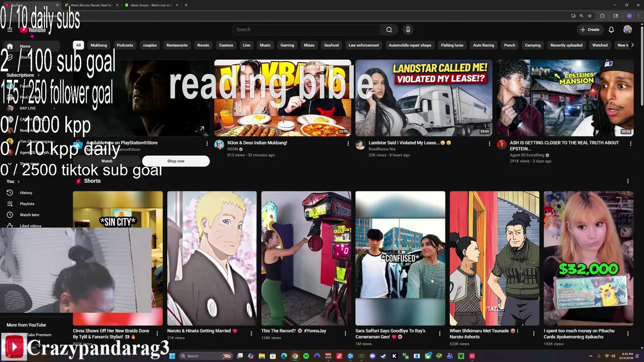Start voice search with the microphone icon
644x362 pixels.
tap(408, 30)
